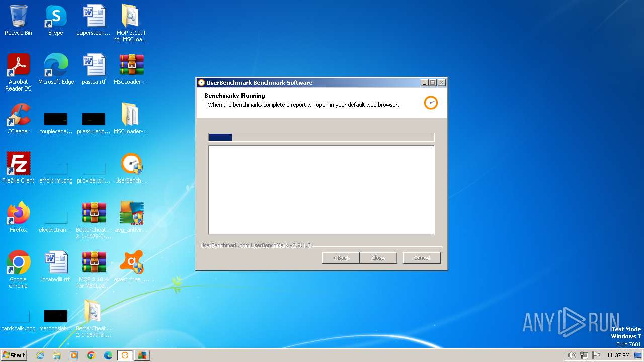Image resolution: width=644 pixels, height=362 pixels.
Task: Click the benchmark progress bar
Action: tap(321, 137)
